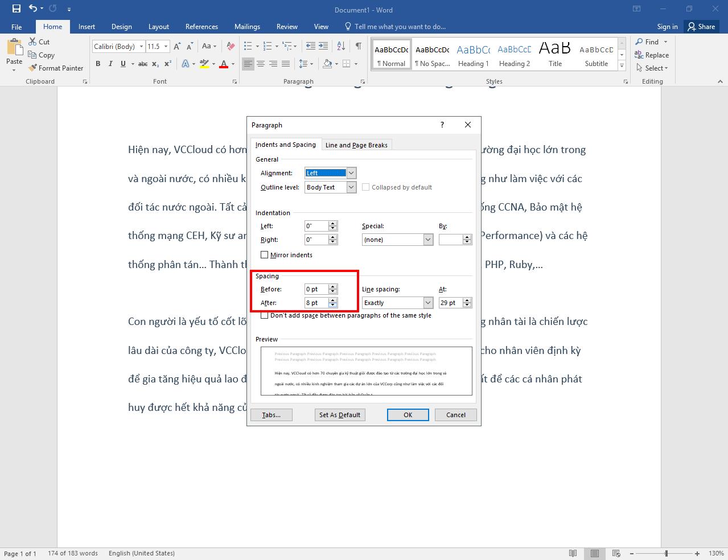Apply Underline formatting

123,64
